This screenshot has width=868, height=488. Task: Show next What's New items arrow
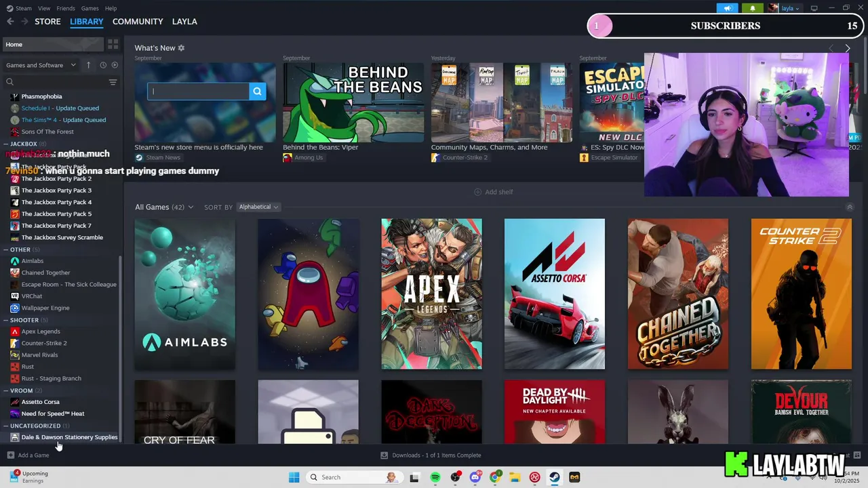tap(847, 48)
